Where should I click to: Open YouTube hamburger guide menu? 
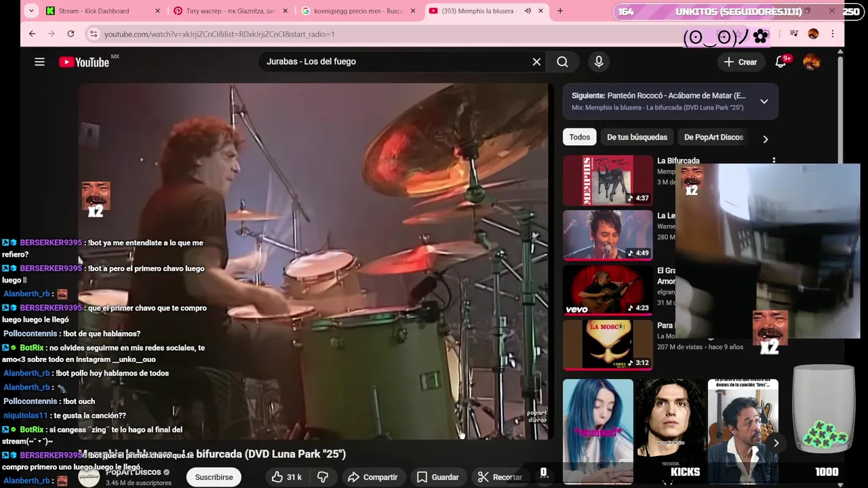point(39,62)
